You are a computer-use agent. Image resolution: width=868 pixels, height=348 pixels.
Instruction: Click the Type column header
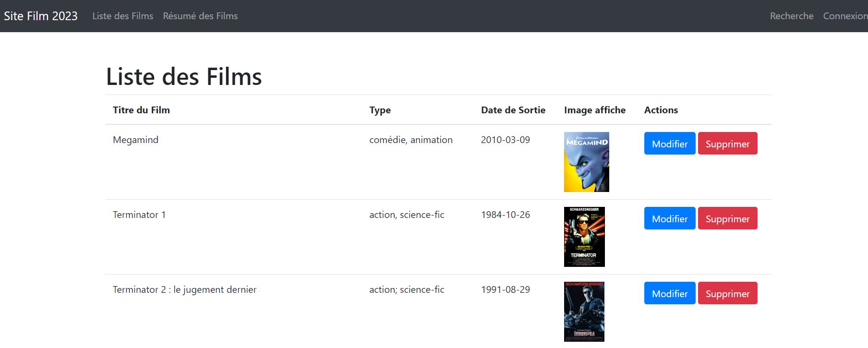tap(380, 110)
